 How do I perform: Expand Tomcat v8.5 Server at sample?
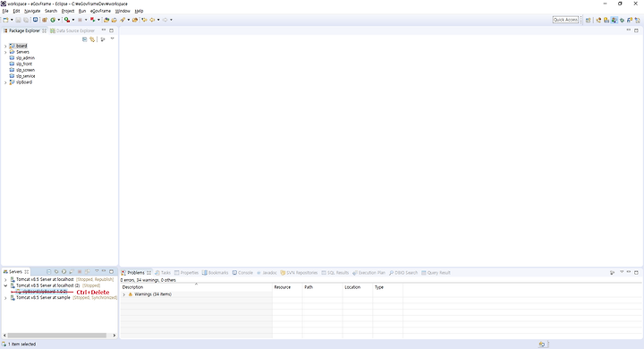coord(5,298)
